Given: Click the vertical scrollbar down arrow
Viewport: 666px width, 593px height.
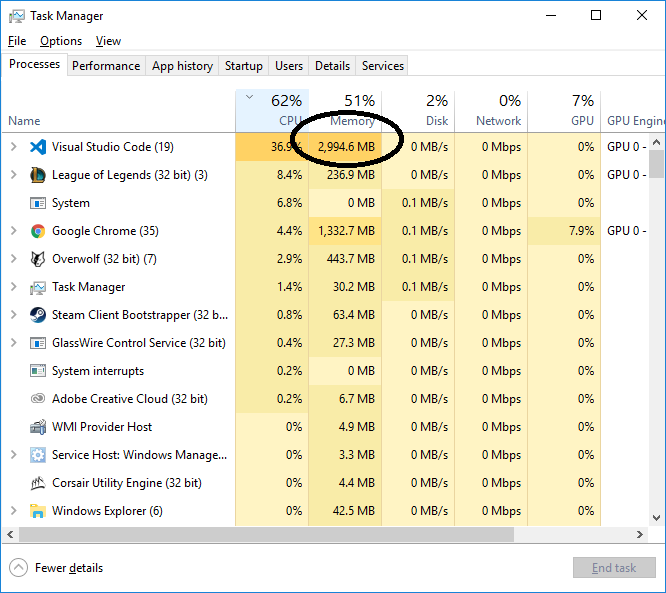Looking at the screenshot, I should point(657,517).
